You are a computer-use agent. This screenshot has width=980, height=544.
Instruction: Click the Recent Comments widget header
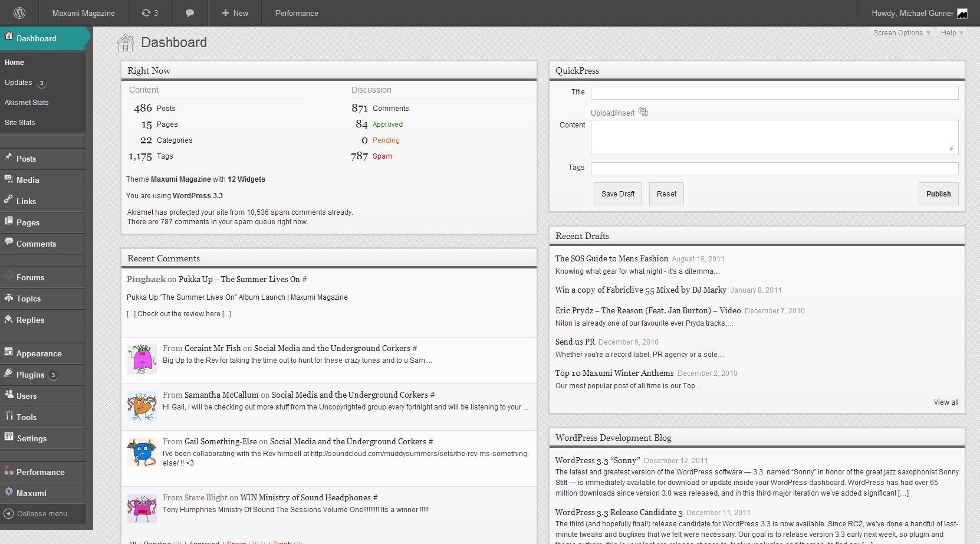tap(329, 258)
